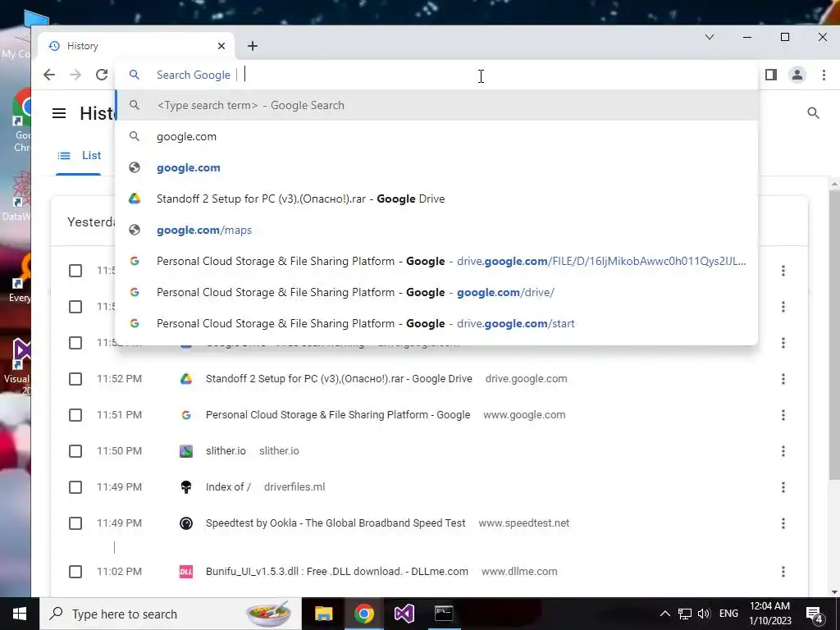Check the Bunifu_UI DLLme entry
The image size is (840, 630).
pos(75,572)
